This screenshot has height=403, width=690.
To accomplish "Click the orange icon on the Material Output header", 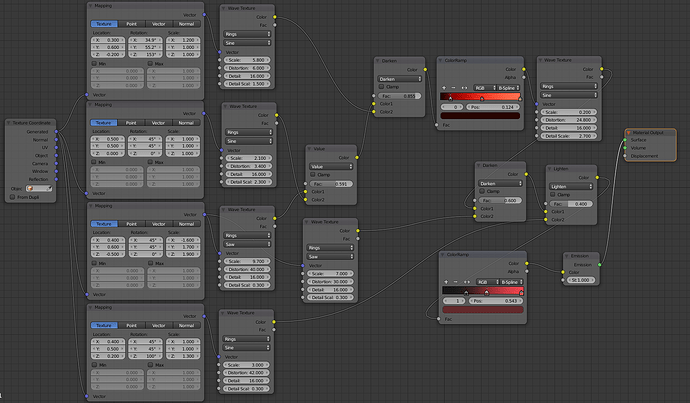I will (x=628, y=132).
